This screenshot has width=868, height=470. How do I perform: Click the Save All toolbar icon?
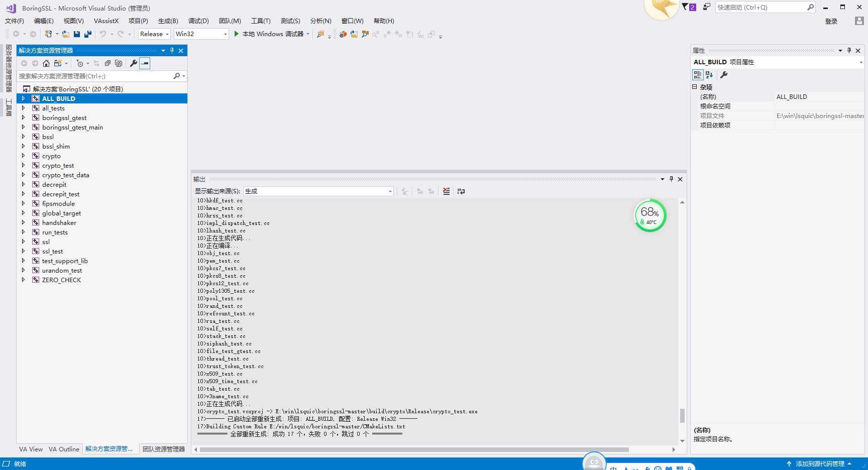[x=88, y=34]
